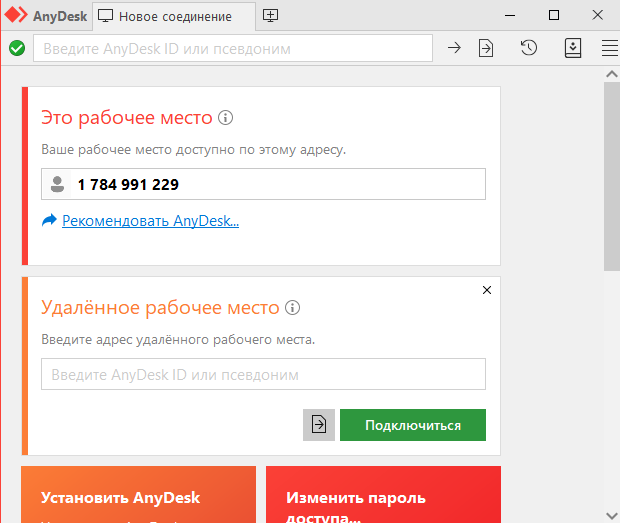
Task: Close the AnyDesk window
Action: tap(597, 15)
